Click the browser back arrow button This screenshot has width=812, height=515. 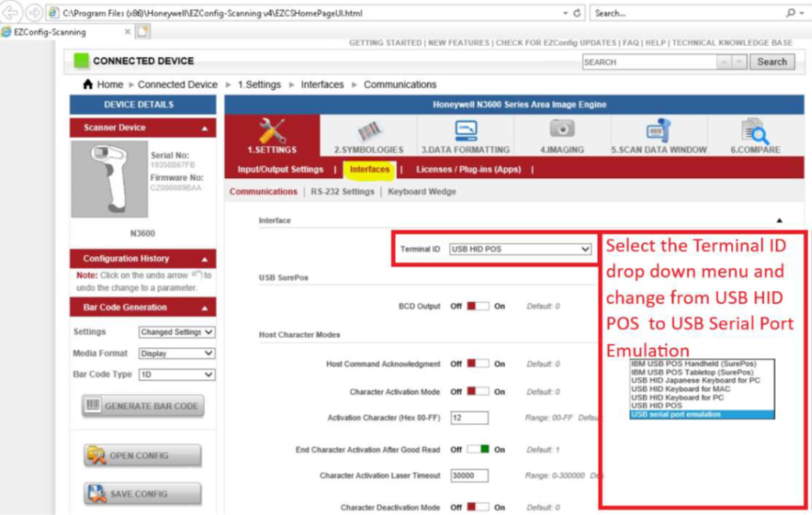click(12, 12)
